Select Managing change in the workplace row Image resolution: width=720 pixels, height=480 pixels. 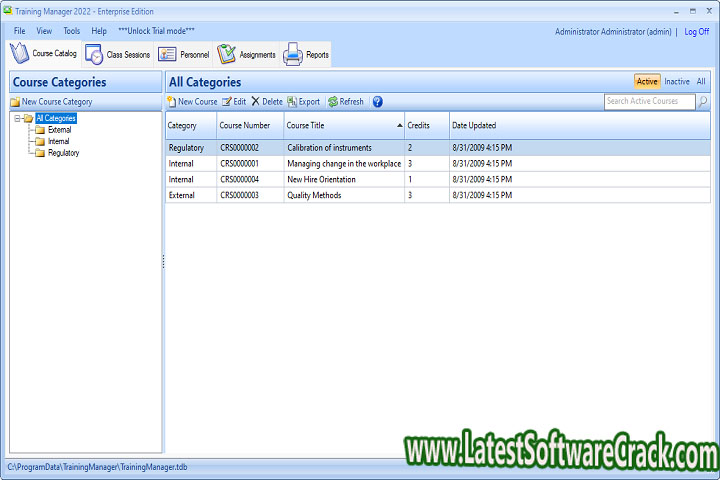click(438, 164)
